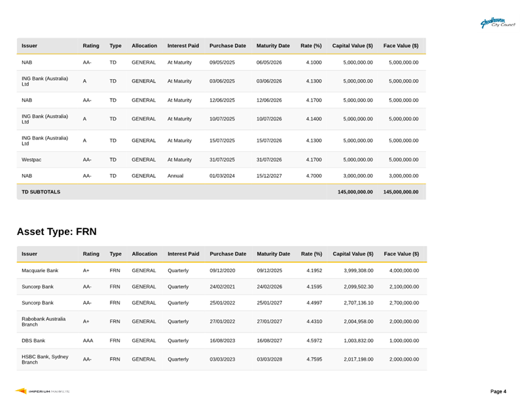Select the 'Annual' interest paid cell
The image size is (532, 411).
(175, 176)
